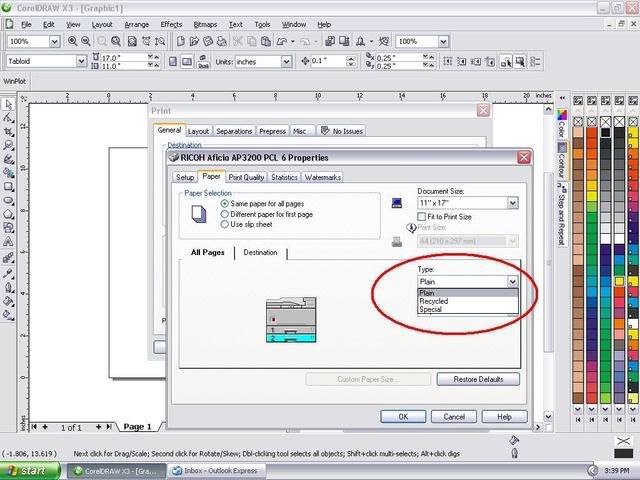Click the Restore Defaults button
This screenshot has width=640, height=480.
478,379
